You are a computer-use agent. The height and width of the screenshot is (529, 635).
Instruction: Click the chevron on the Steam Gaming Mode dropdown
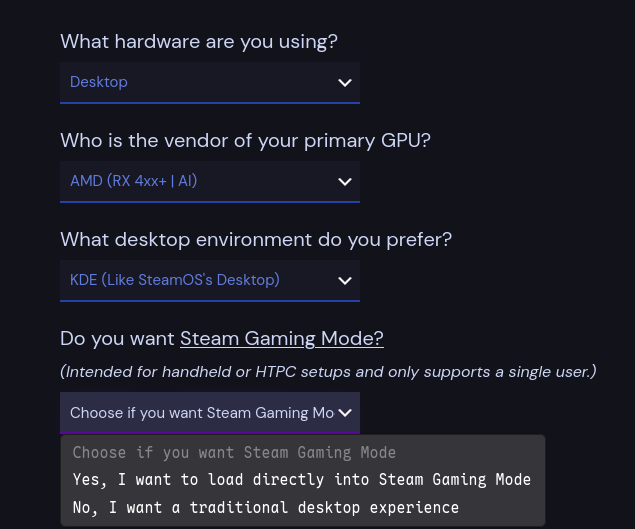click(345, 413)
